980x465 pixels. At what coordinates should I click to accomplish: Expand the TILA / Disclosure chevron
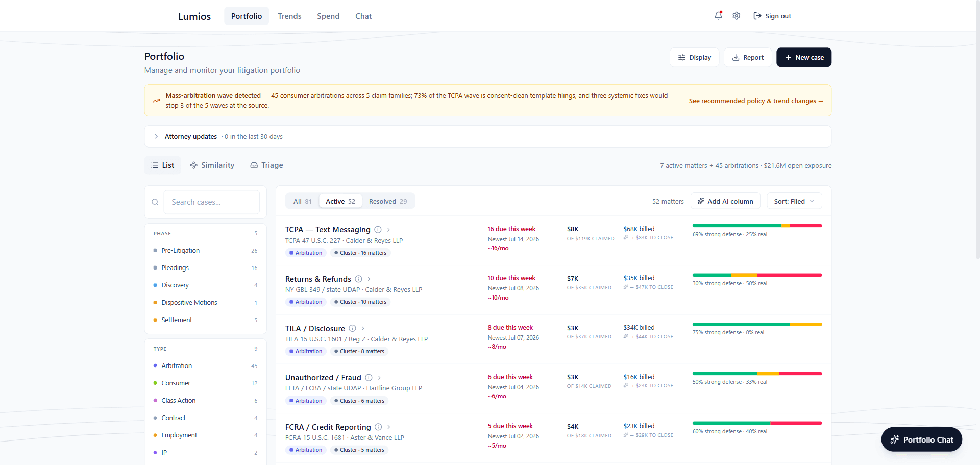363,328
